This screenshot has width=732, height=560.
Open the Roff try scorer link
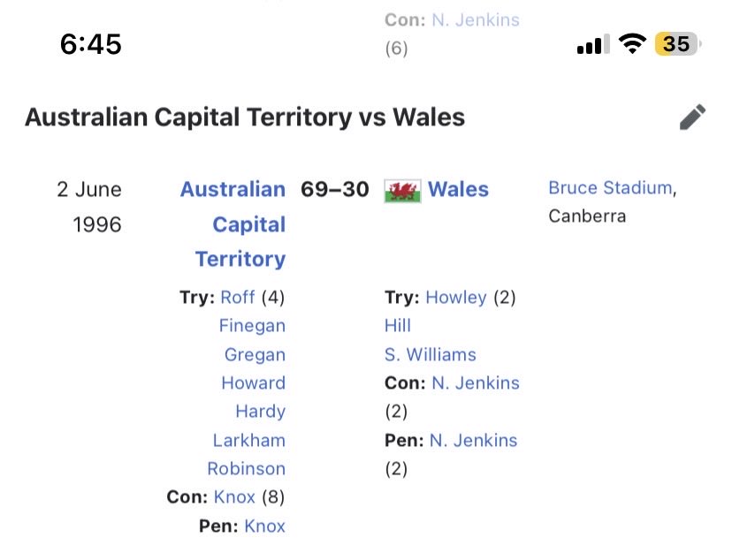click(238, 297)
